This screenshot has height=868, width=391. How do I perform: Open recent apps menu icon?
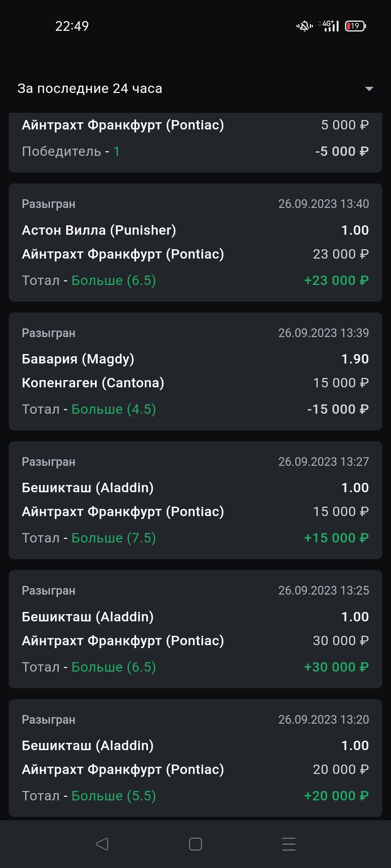(289, 844)
